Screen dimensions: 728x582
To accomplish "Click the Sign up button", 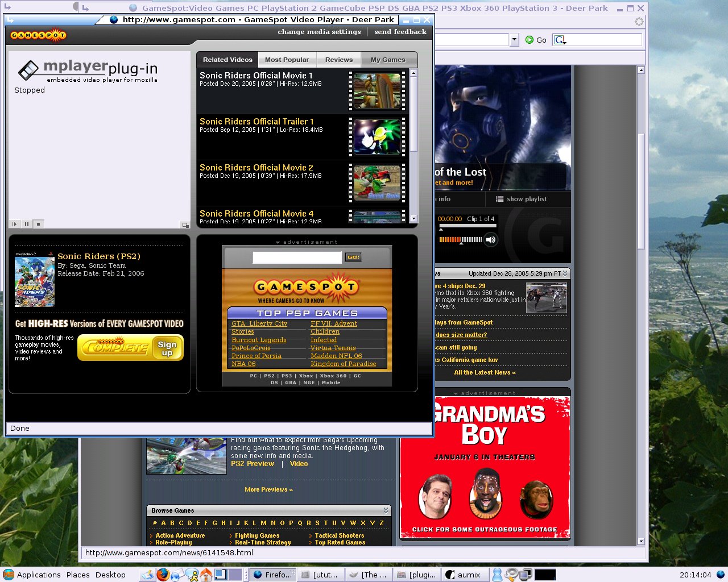I will [x=167, y=348].
